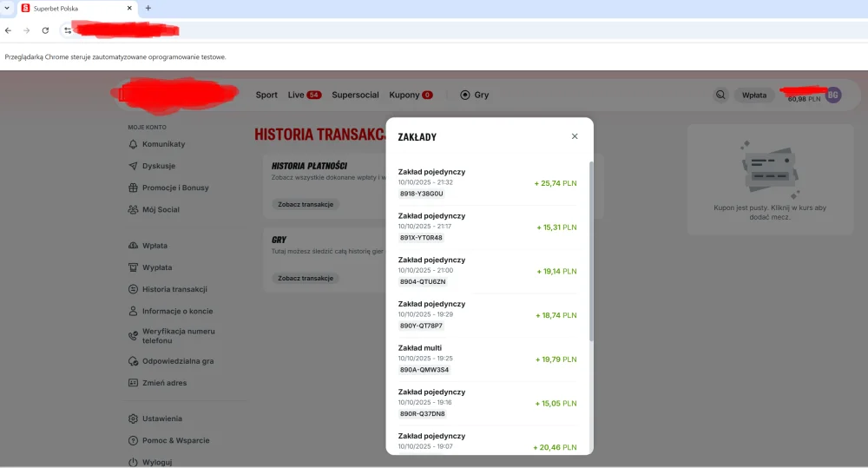Open Kupony in the top navigation
Viewport: 868px width, 468px height.
[x=404, y=95]
